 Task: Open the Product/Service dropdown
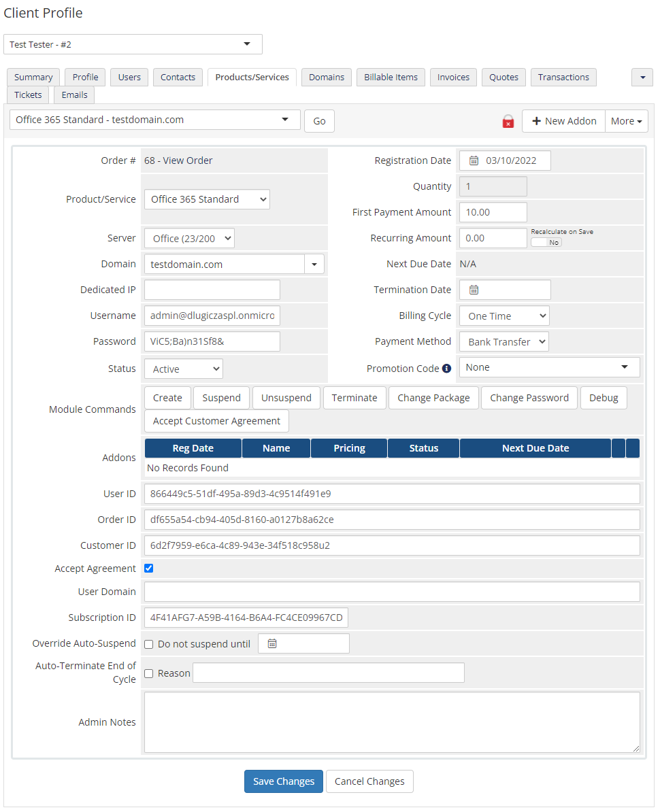click(207, 199)
